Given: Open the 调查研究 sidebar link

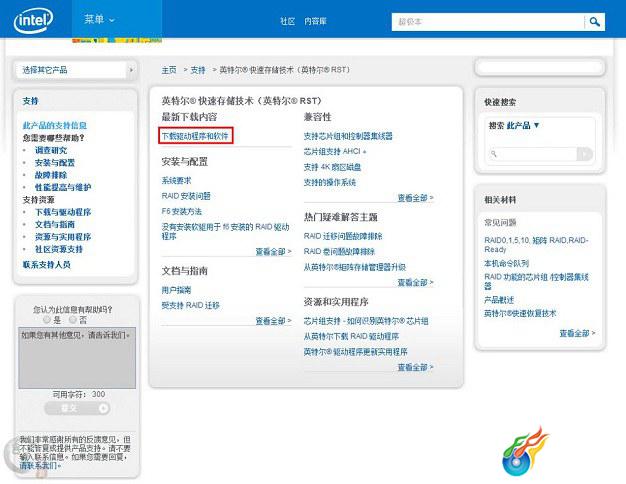Looking at the screenshot, I should click(51, 150).
